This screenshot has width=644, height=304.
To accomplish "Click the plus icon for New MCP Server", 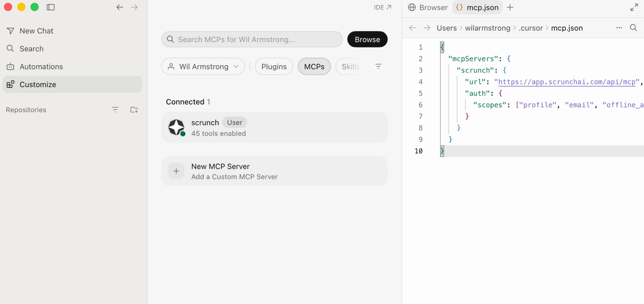I will (176, 171).
